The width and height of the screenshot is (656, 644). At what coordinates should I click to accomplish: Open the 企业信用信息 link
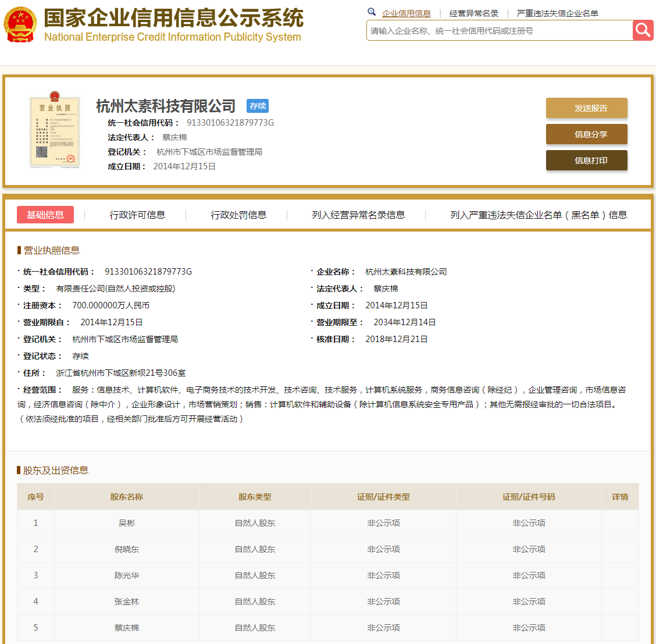coord(407,13)
